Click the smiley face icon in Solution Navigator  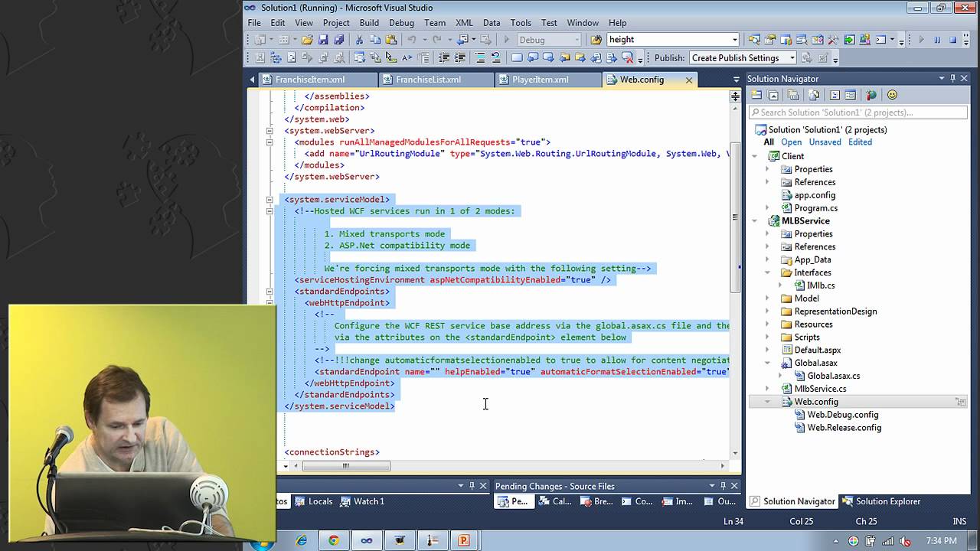[893, 95]
